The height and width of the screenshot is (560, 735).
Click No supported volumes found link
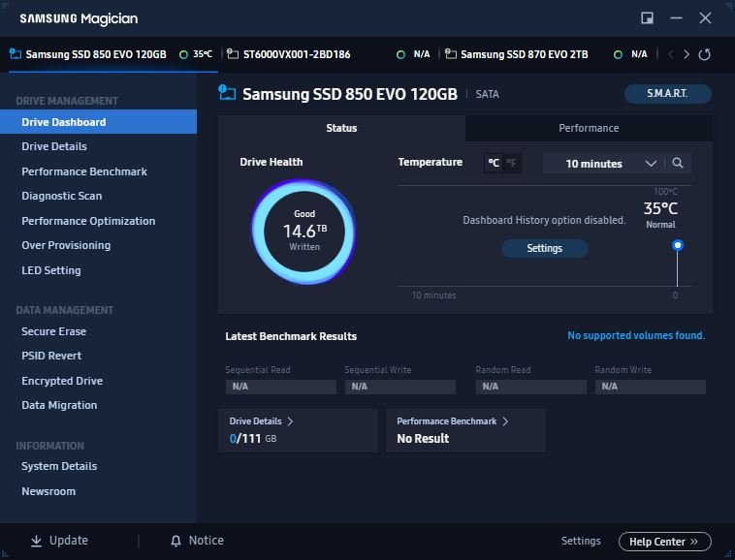pos(636,335)
